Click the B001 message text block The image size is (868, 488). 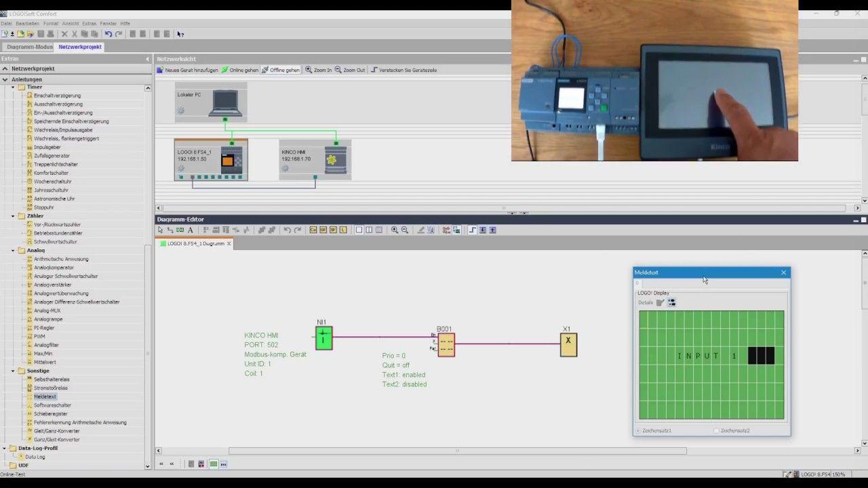(x=446, y=344)
